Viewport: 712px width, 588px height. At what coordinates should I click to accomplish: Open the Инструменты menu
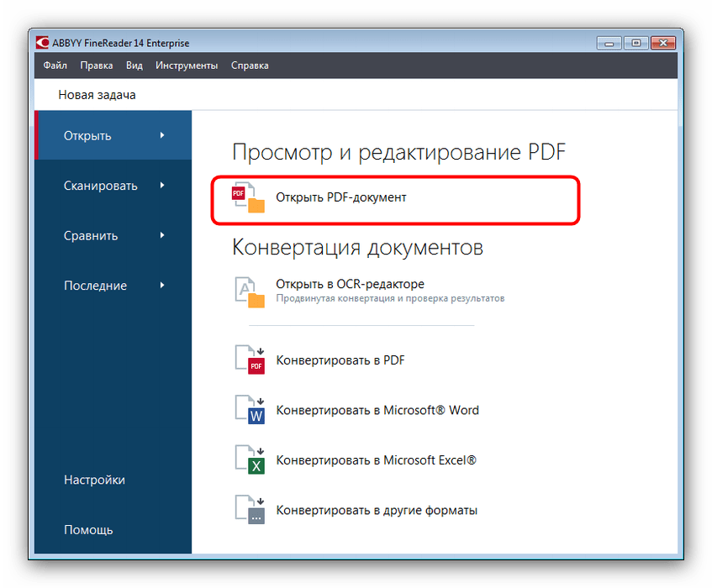coord(187,66)
